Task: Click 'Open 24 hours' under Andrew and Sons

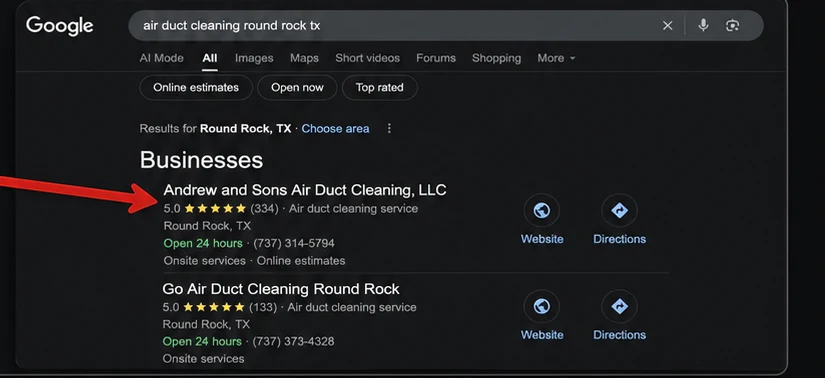Action: point(203,243)
